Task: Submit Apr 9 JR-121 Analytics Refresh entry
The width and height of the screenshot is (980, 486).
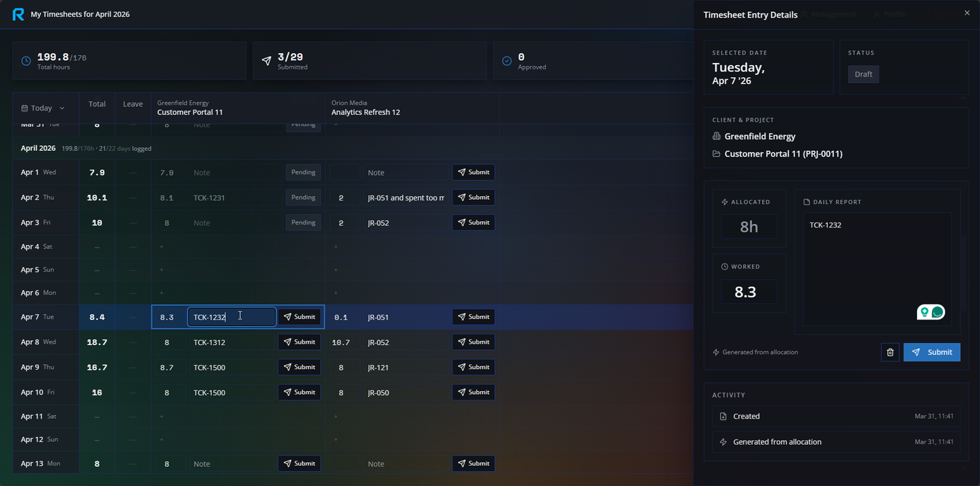Action: pyautogui.click(x=473, y=367)
